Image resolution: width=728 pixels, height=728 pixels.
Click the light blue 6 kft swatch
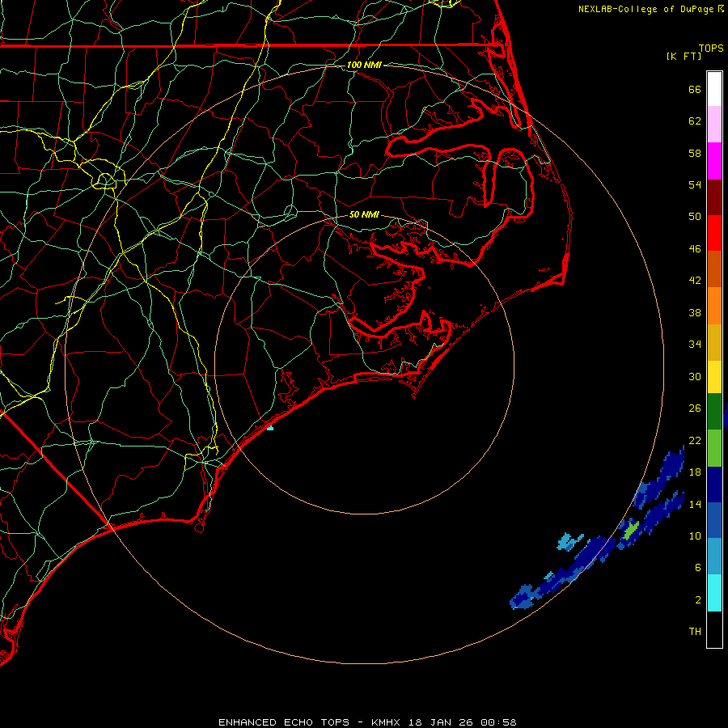point(714,557)
